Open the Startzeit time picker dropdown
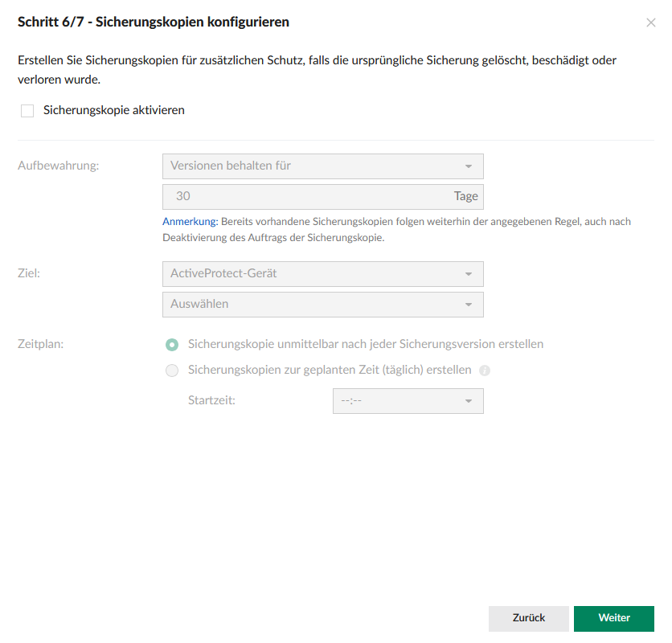Screen dimensions: 672x643 408,401
